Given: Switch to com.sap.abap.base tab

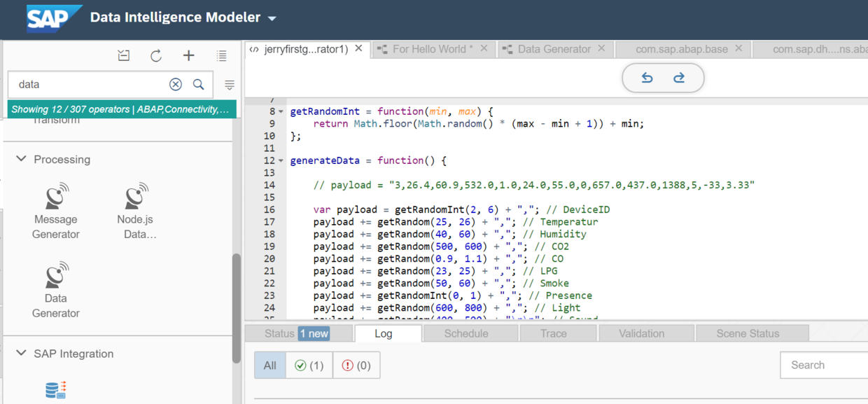Looking at the screenshot, I should point(681,49).
